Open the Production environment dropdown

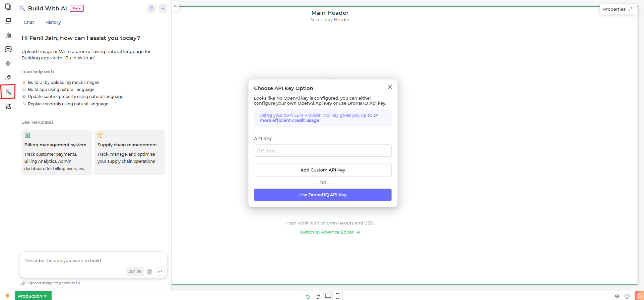click(33, 296)
